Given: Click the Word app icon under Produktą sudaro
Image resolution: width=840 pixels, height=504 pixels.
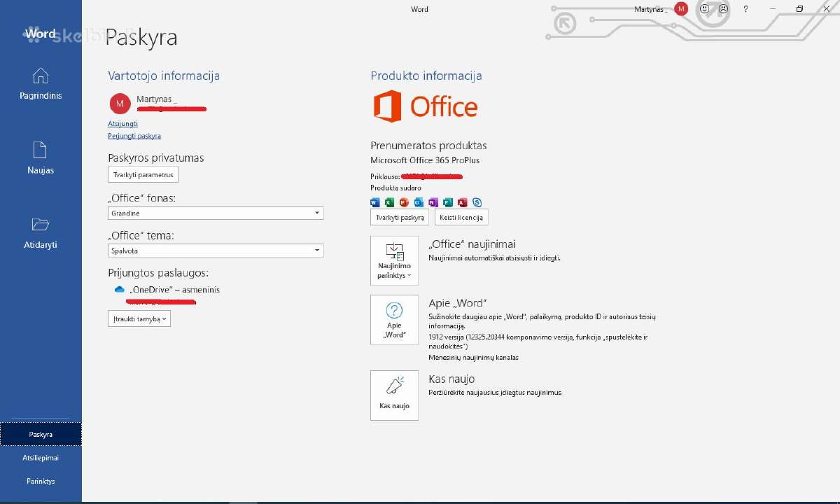Looking at the screenshot, I should 374,202.
